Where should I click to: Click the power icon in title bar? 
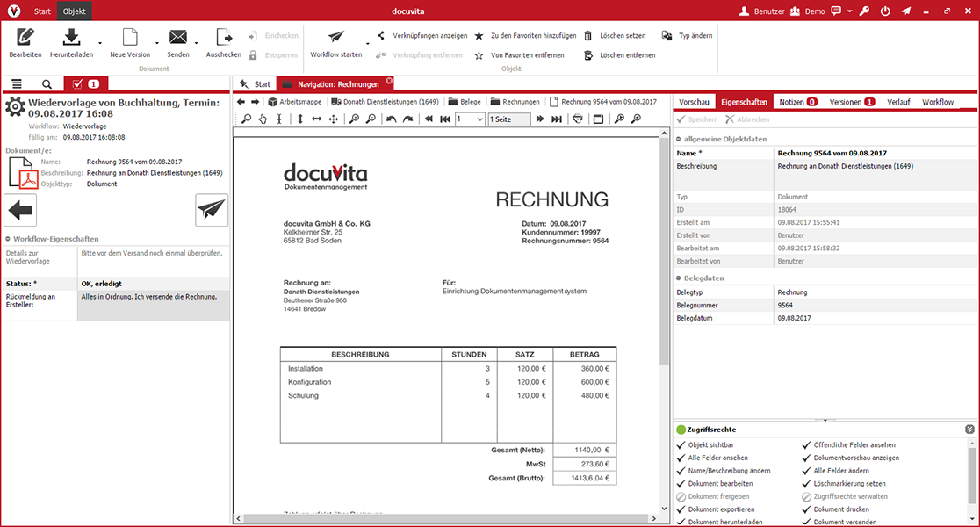coord(885,11)
